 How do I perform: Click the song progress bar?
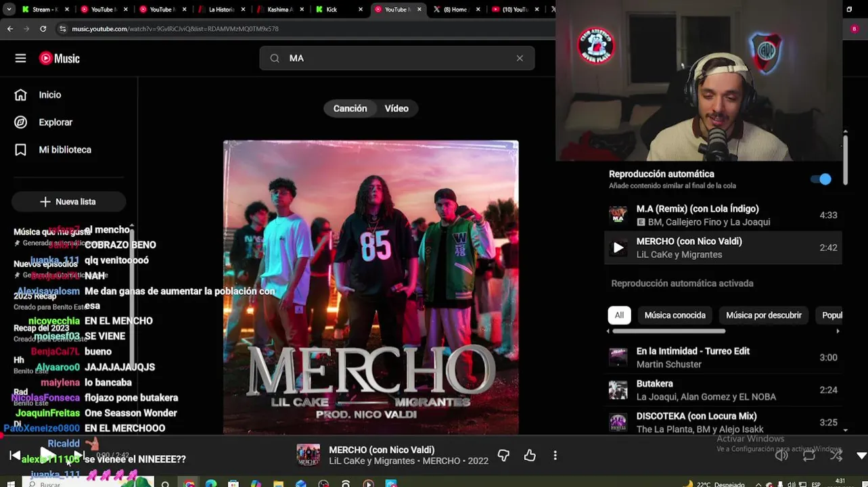434,437
